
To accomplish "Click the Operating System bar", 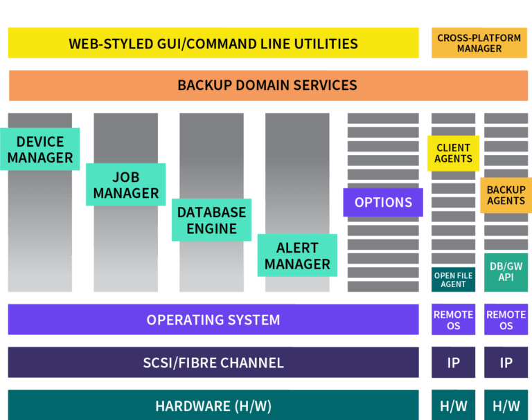I will 213,320.
